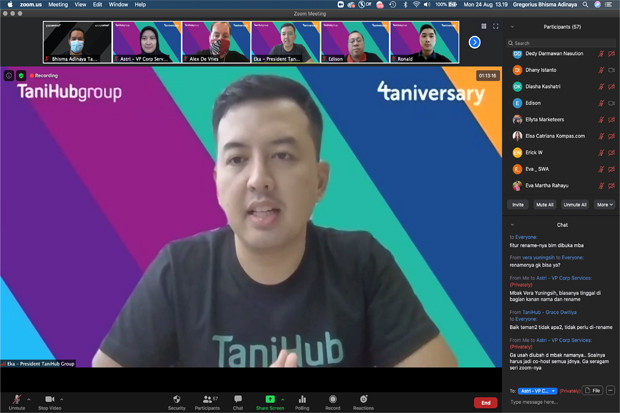Click the Mute All button

pyautogui.click(x=544, y=205)
